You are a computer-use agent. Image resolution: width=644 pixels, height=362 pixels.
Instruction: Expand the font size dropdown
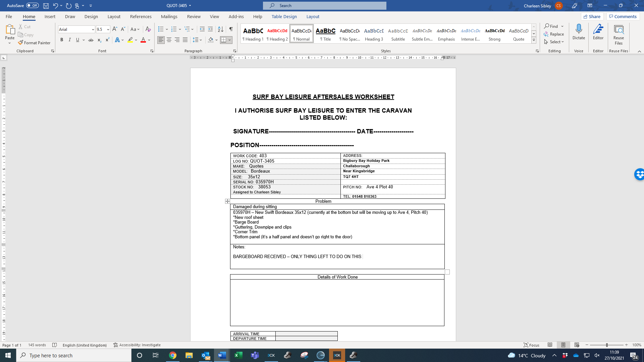point(108,29)
